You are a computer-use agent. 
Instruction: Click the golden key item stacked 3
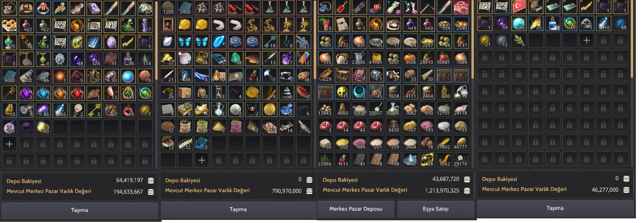(94, 110)
